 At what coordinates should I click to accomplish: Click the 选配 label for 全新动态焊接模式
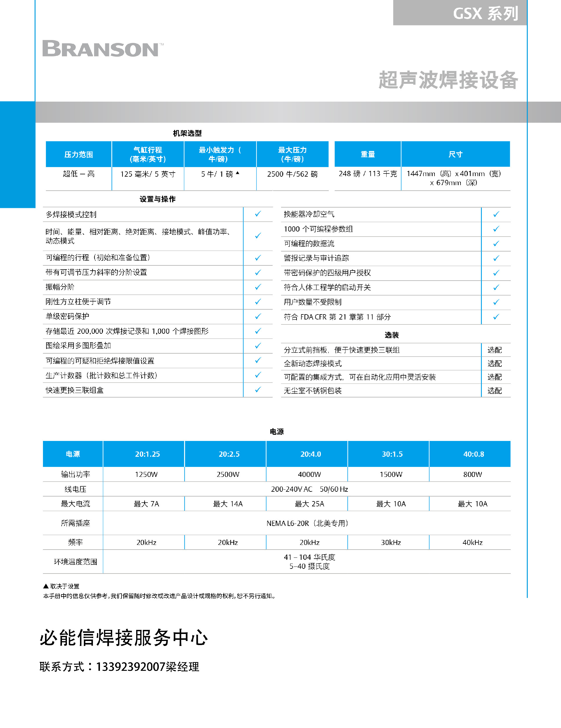click(494, 363)
